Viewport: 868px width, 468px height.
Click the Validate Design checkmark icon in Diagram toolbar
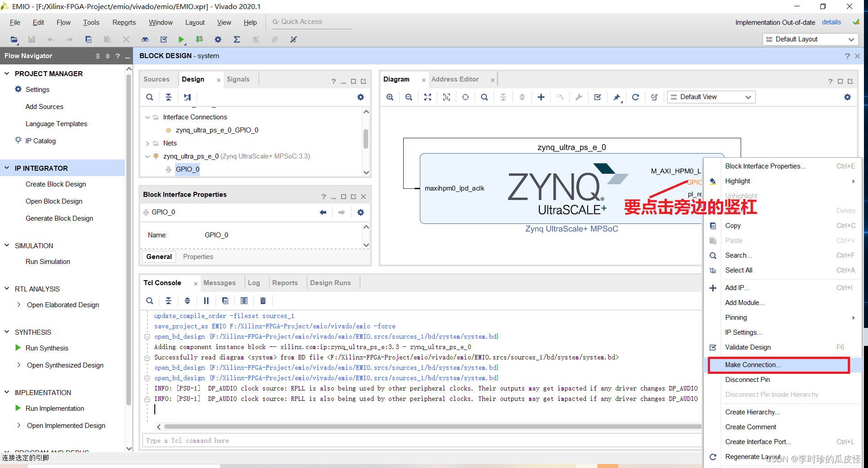click(x=598, y=97)
